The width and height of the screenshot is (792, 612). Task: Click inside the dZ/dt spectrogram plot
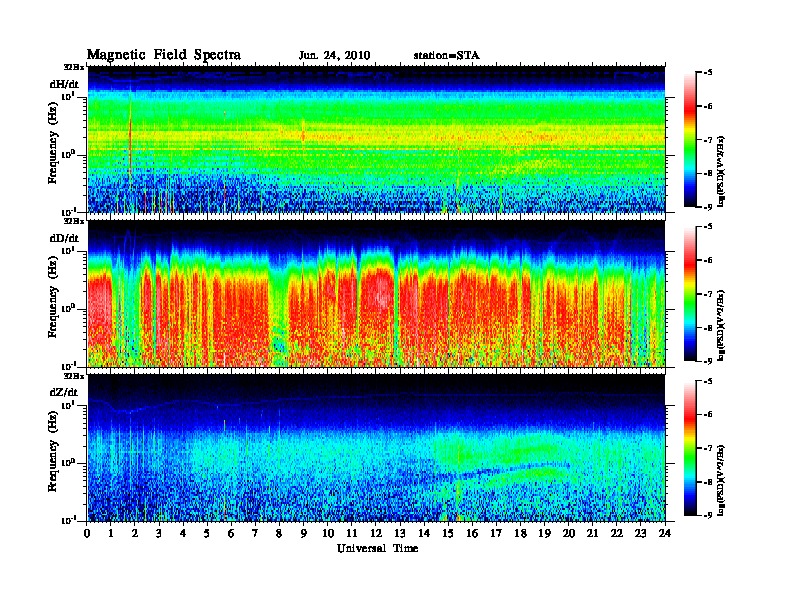coord(376,447)
